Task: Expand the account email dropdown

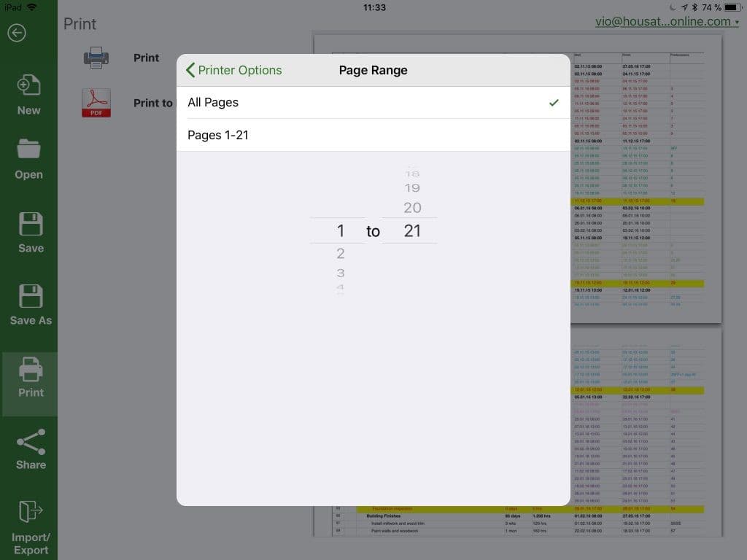Action: click(x=667, y=22)
